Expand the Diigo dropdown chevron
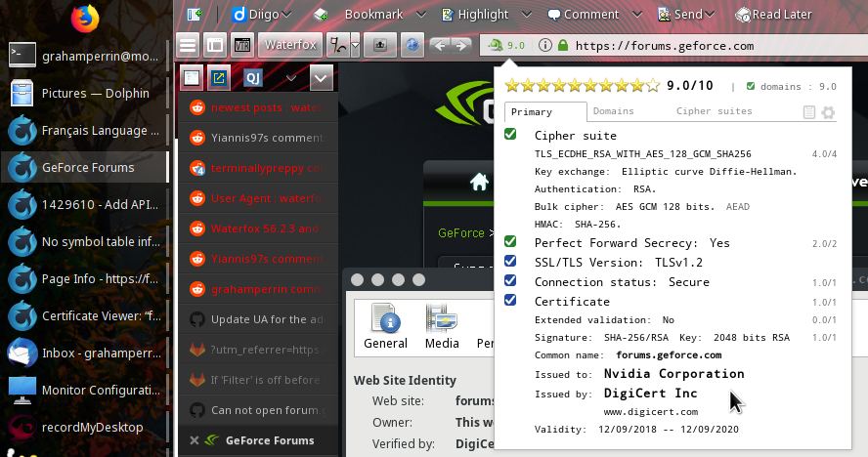The image size is (868, 457). 286,15
